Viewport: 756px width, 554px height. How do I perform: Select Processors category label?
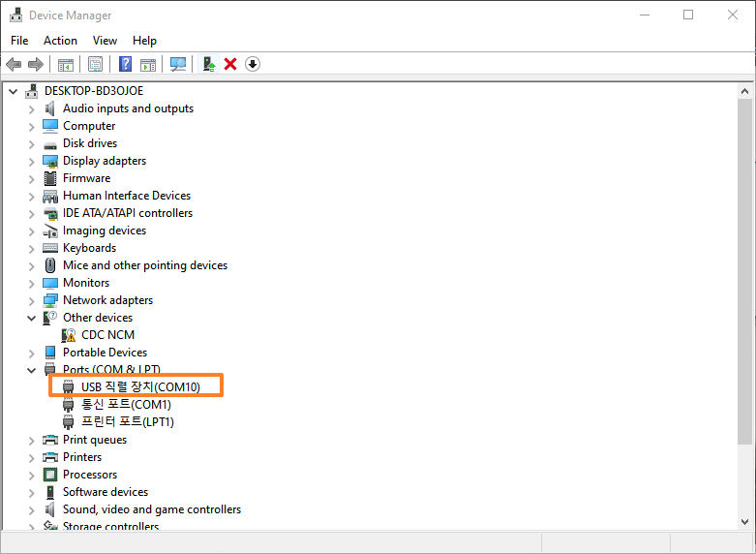tap(90, 475)
